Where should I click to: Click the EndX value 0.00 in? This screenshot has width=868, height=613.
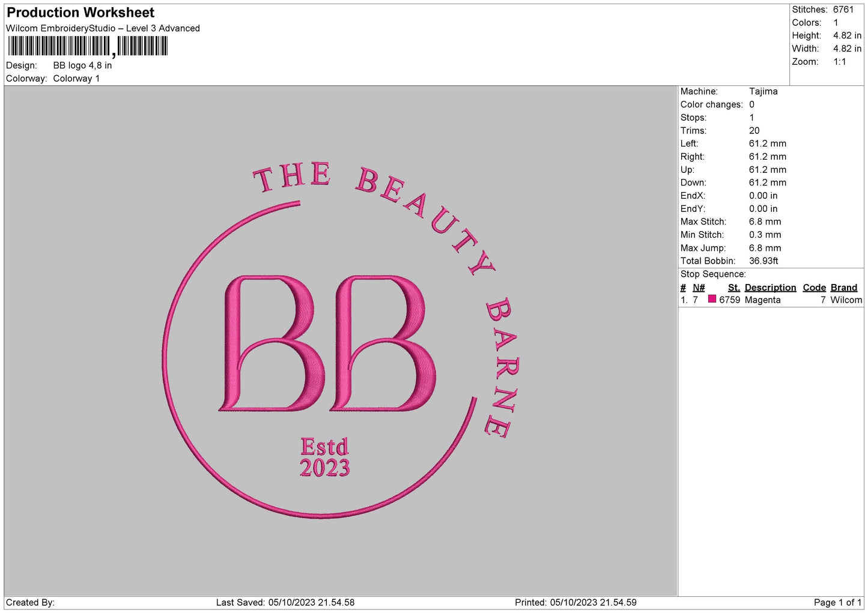(763, 196)
